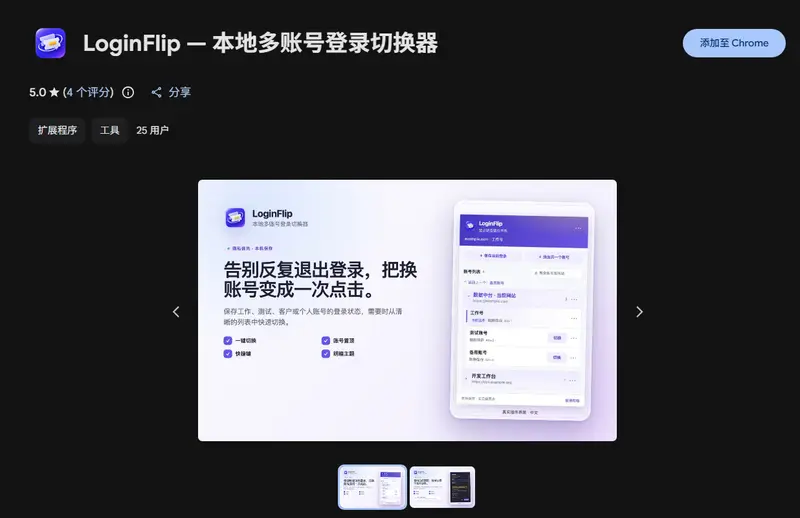
Task: Click the 分享 share icon
Action: click(x=156, y=92)
